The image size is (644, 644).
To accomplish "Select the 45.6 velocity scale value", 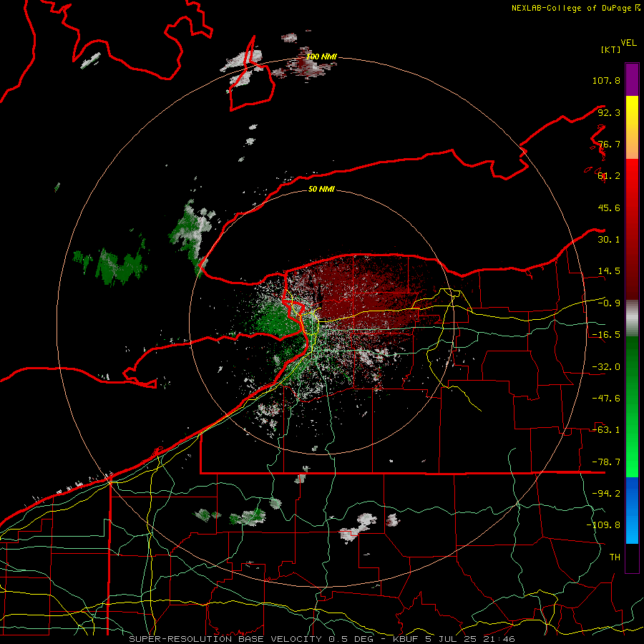I will (x=609, y=208).
